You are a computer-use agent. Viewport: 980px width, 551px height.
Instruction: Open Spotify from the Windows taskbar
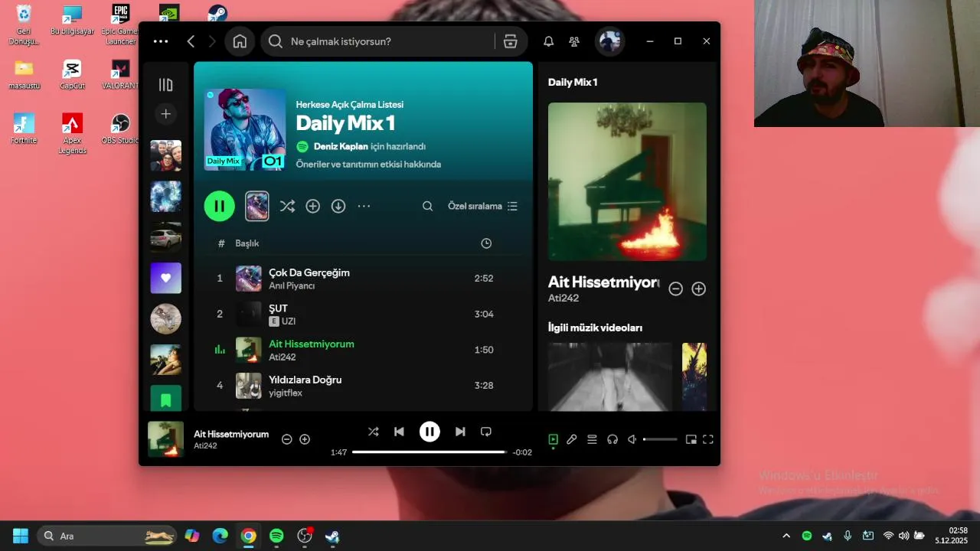pyautogui.click(x=276, y=536)
